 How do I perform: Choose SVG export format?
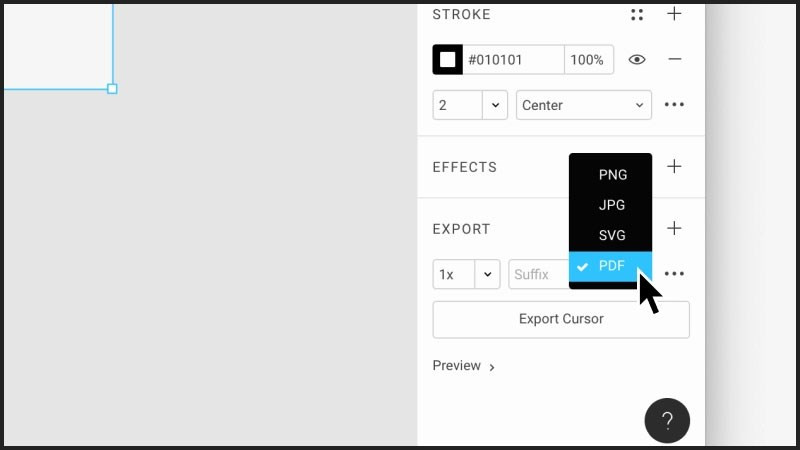coord(610,235)
